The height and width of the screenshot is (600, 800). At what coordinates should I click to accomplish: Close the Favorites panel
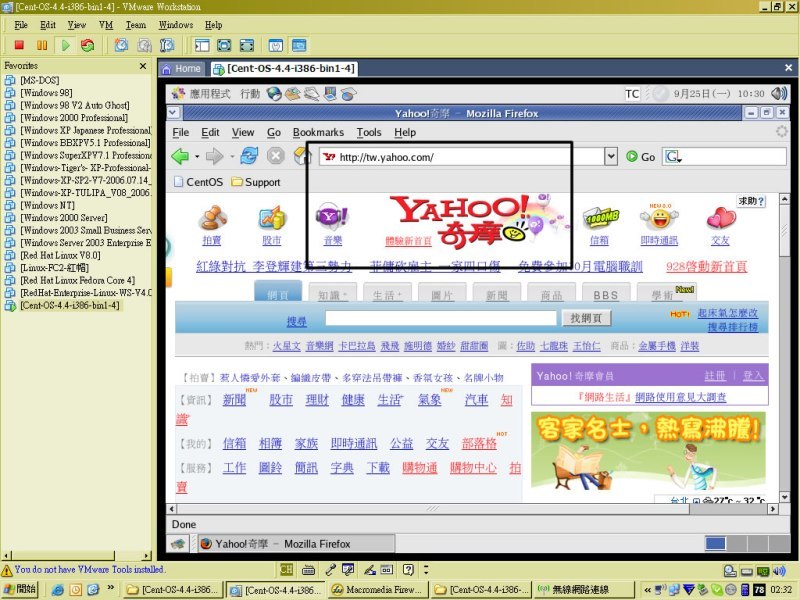[x=143, y=66]
